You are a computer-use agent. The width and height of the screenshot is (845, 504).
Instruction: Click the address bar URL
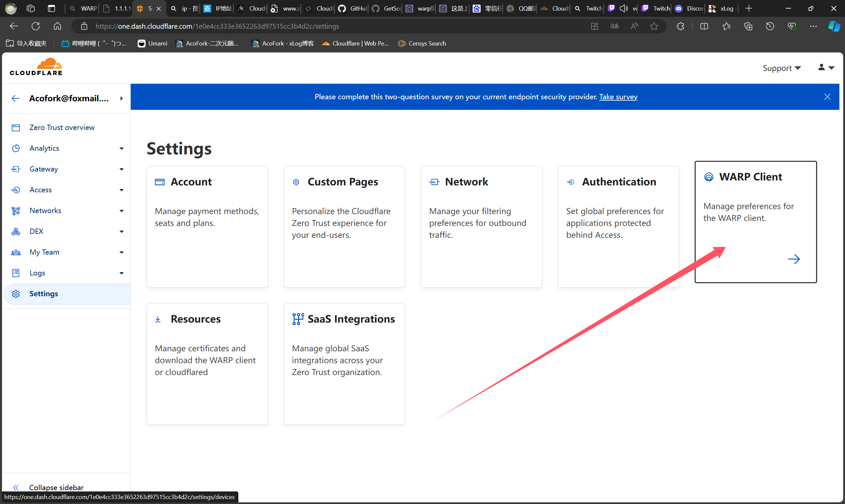(x=217, y=26)
